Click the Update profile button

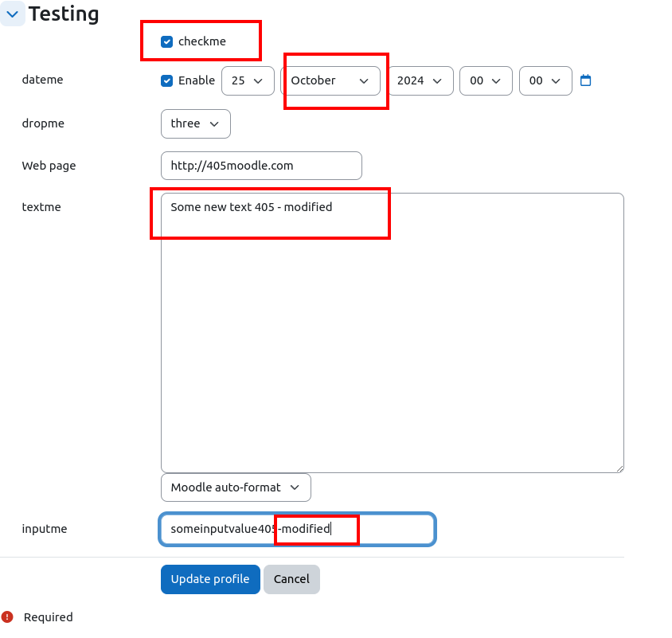(x=210, y=579)
